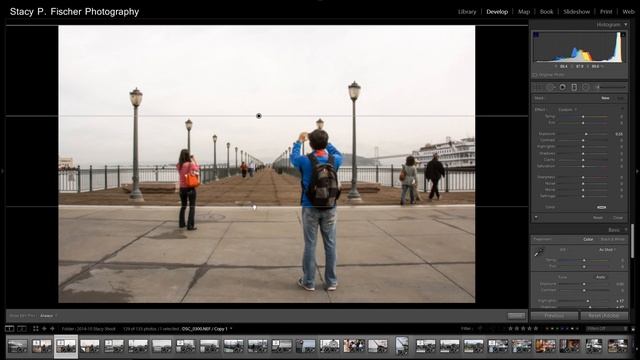Switch to the Map module
640x360 pixels.
pyautogui.click(x=524, y=12)
